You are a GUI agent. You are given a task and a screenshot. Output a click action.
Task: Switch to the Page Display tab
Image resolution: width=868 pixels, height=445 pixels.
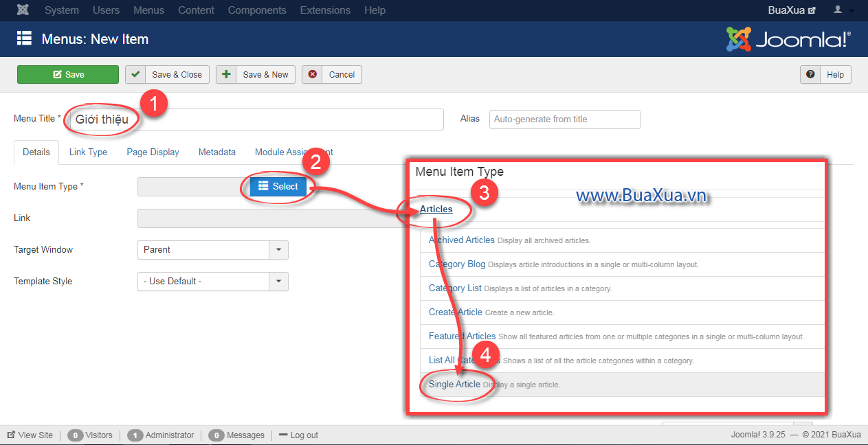pos(153,152)
